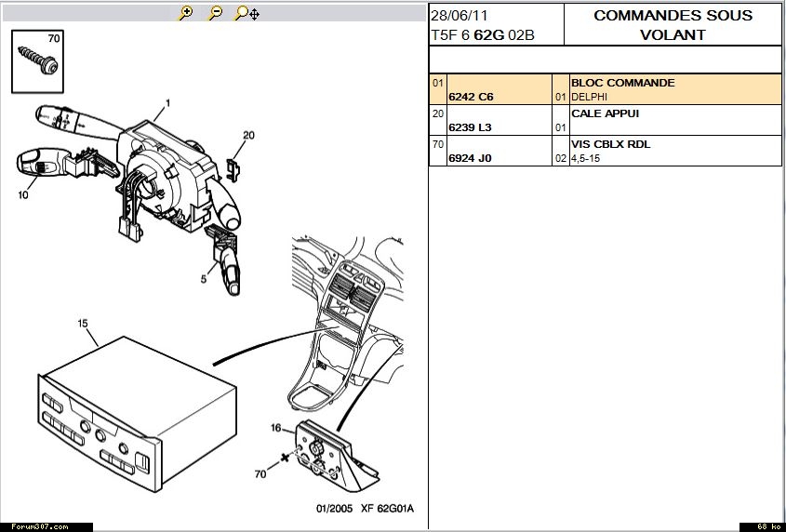
Task: Select the BLOC COMMANDE row
Action: (x=622, y=83)
